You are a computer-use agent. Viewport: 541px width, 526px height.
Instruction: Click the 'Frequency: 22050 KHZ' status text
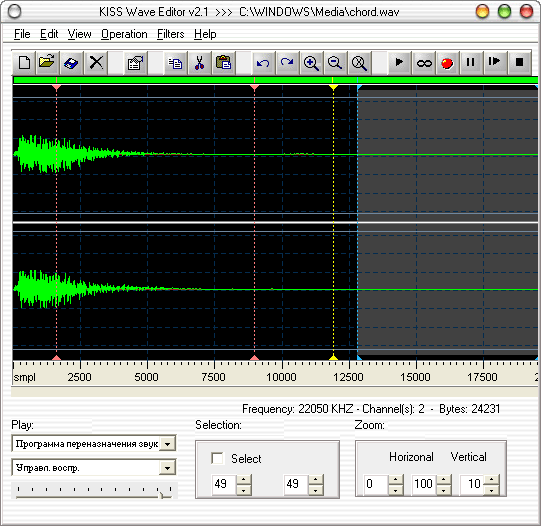tap(297, 409)
